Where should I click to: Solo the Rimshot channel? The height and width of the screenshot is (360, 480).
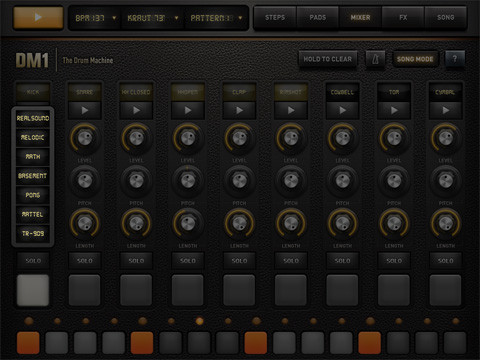(291, 261)
